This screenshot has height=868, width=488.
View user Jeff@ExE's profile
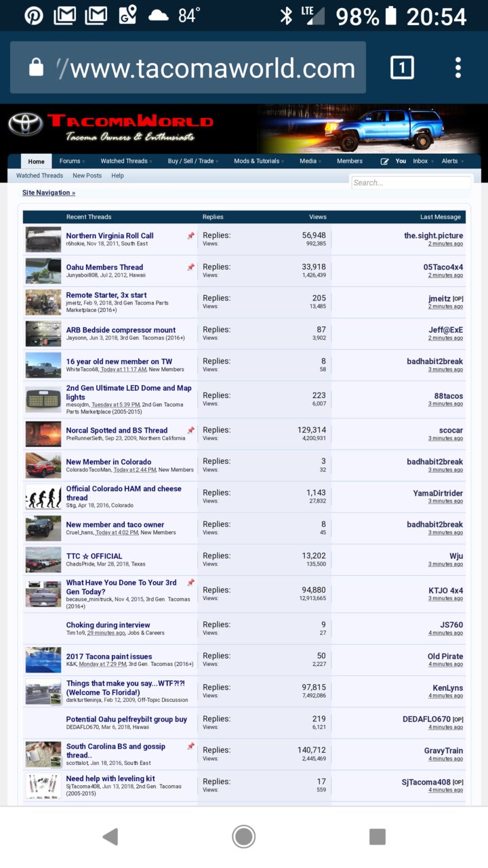click(446, 330)
